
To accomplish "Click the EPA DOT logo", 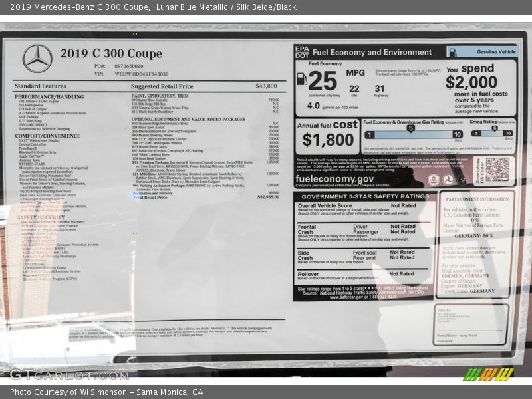I will 302,52.
